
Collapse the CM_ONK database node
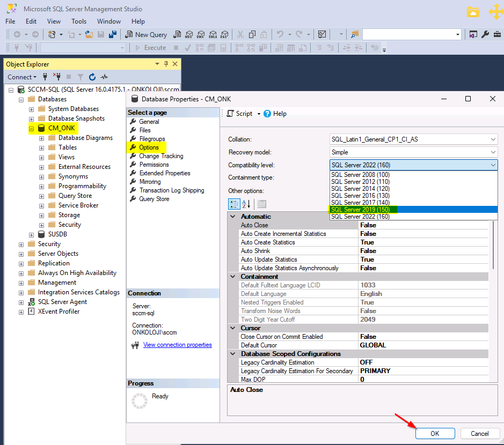[x=31, y=129]
